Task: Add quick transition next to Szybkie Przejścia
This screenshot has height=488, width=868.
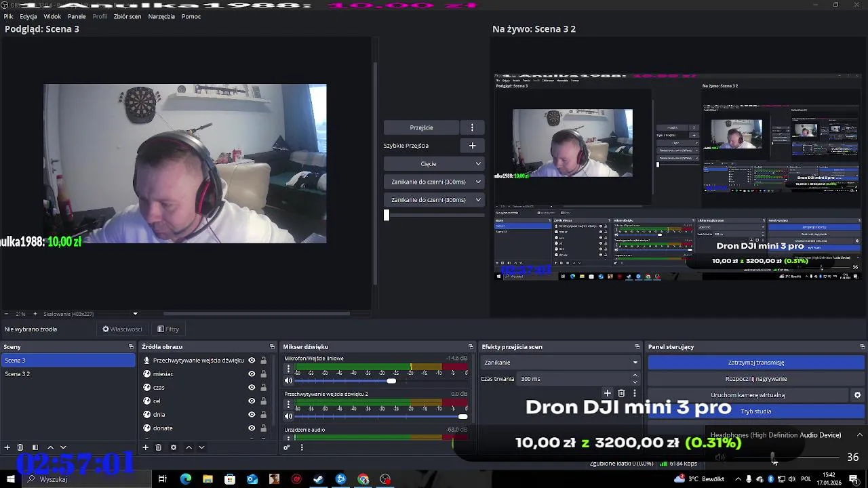Action: [x=472, y=146]
